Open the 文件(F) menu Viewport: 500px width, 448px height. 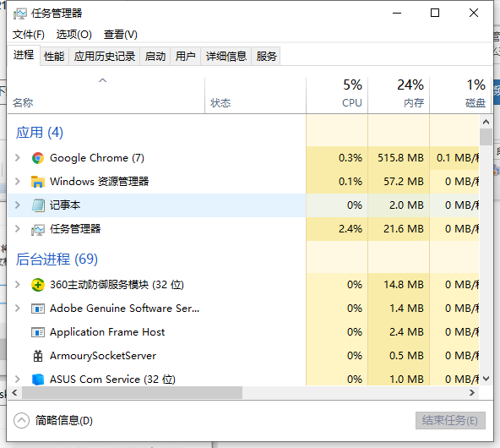click(x=29, y=35)
